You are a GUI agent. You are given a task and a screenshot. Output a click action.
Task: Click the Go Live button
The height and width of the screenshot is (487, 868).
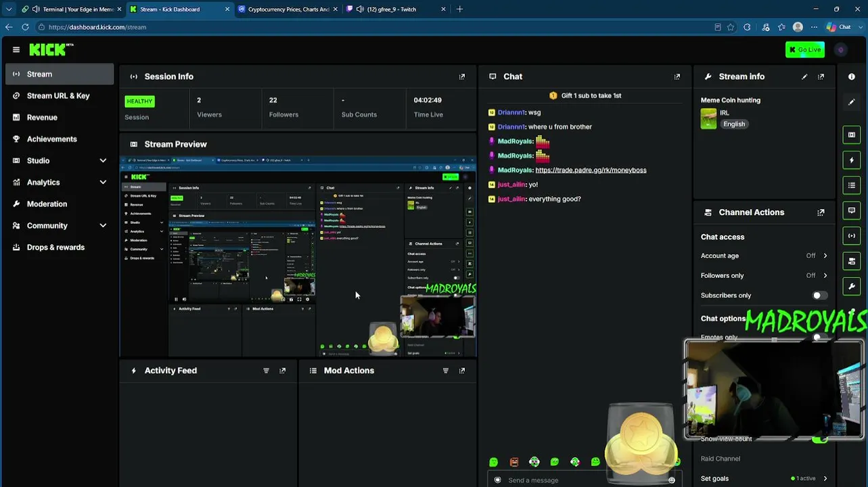(805, 49)
